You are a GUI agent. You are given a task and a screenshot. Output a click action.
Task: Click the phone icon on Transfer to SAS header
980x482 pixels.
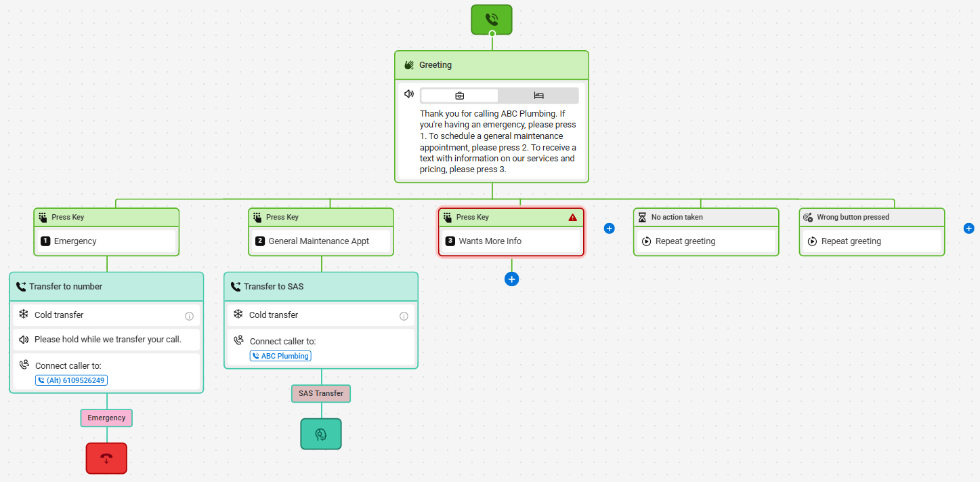click(x=236, y=287)
